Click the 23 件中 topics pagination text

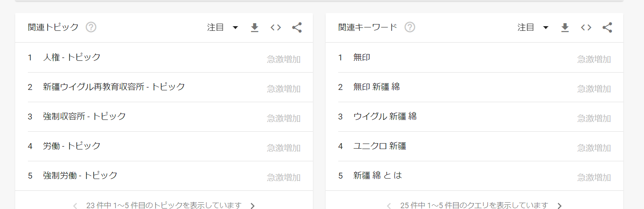point(164,206)
